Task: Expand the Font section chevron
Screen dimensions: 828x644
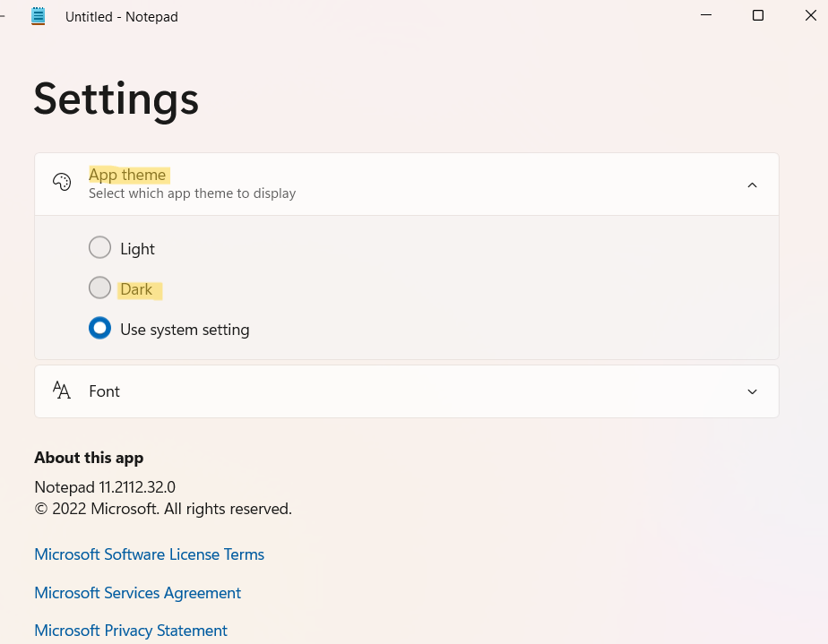Action: (x=752, y=391)
